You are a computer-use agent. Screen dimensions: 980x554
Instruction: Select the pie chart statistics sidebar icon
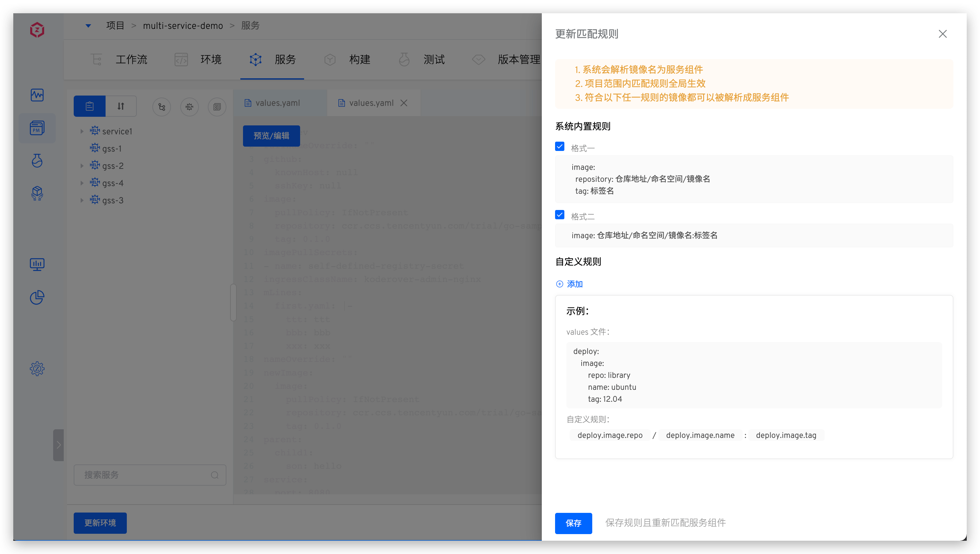pyautogui.click(x=37, y=297)
